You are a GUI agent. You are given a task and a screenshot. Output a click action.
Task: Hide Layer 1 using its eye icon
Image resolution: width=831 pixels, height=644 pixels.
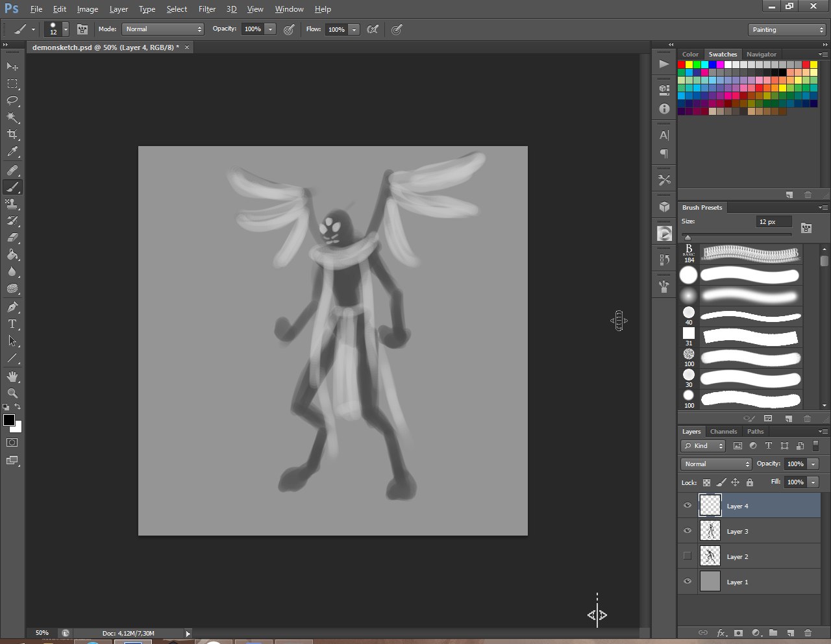point(688,582)
